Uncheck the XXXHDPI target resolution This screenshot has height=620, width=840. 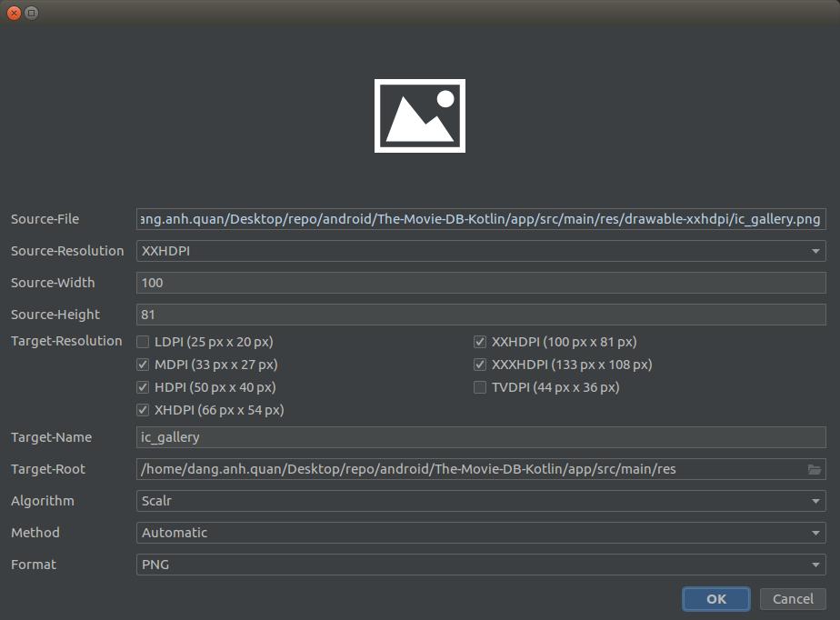point(480,365)
